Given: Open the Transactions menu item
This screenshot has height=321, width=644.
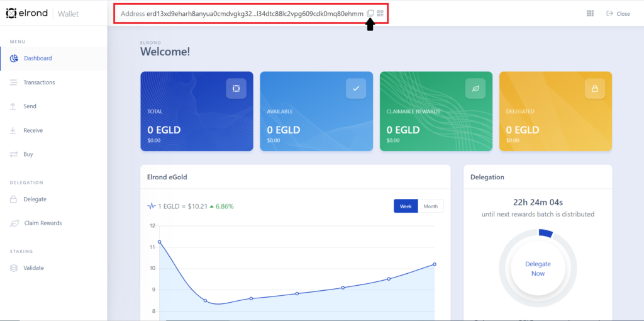Looking at the screenshot, I should (53, 82).
